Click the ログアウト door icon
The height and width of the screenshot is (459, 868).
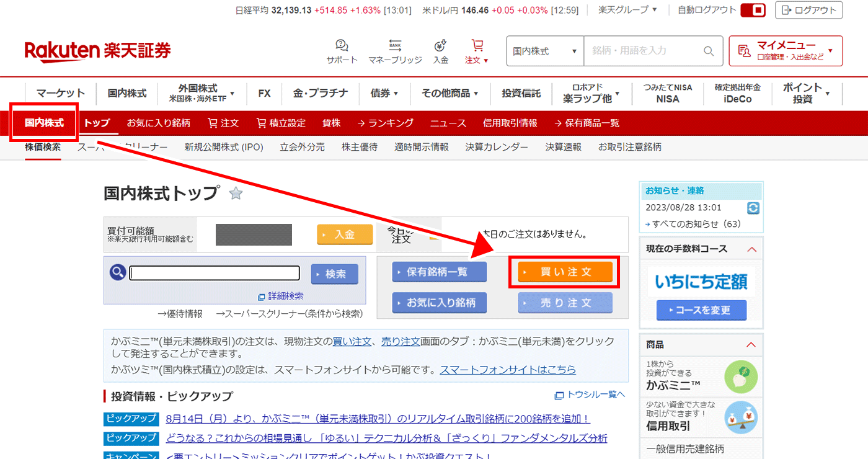(x=787, y=10)
